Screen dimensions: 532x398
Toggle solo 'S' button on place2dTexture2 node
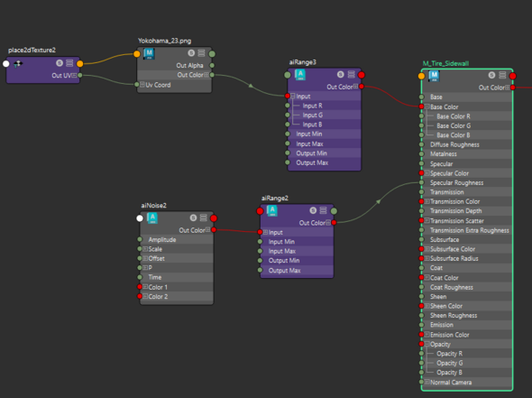(60, 63)
